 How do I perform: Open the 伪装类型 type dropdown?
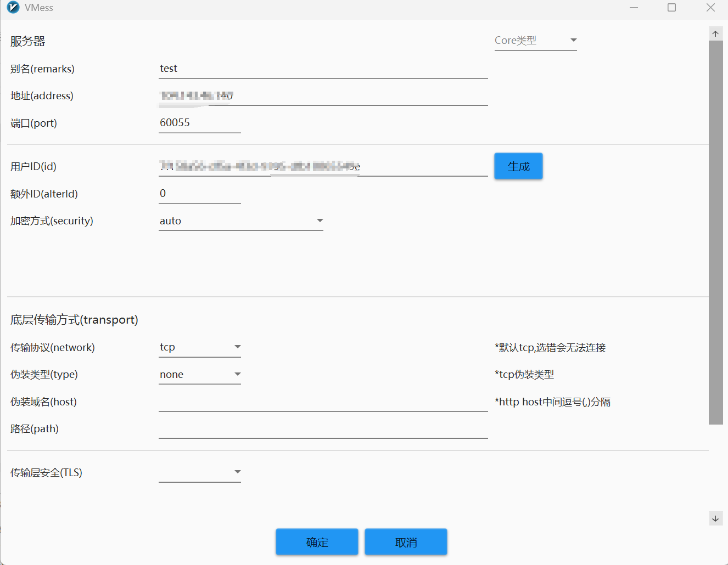pos(200,375)
